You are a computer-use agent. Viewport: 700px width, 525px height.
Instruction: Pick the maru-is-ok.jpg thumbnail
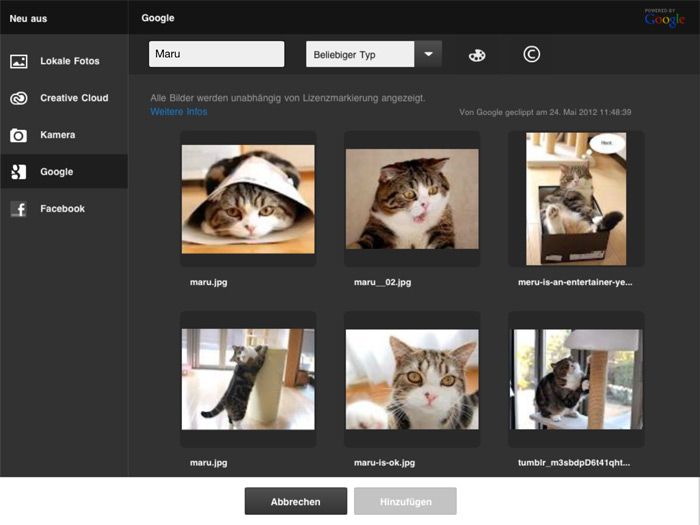(x=412, y=378)
